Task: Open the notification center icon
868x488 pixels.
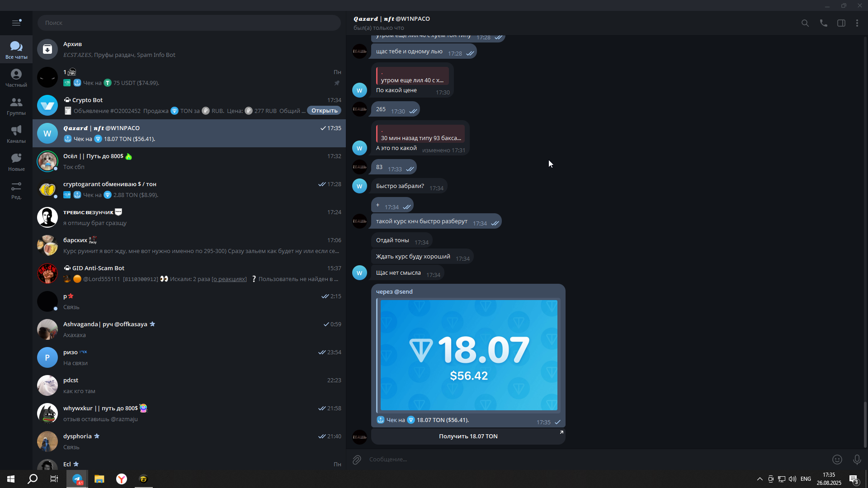Action: (854, 479)
